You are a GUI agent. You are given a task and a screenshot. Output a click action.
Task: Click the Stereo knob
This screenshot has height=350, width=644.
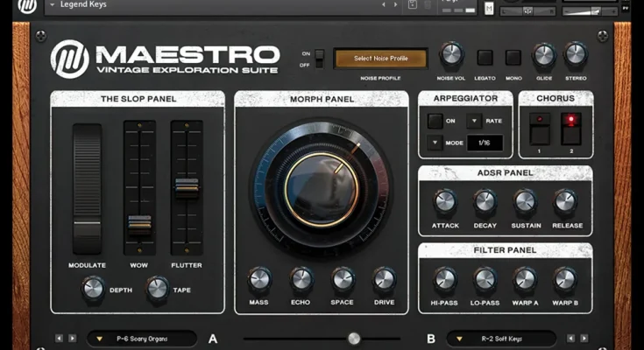(576, 56)
